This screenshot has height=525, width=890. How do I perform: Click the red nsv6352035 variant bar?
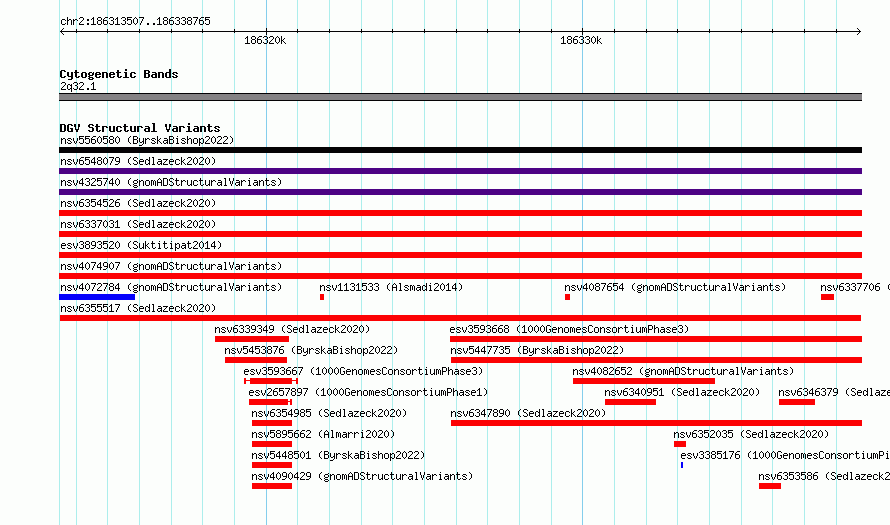680,444
